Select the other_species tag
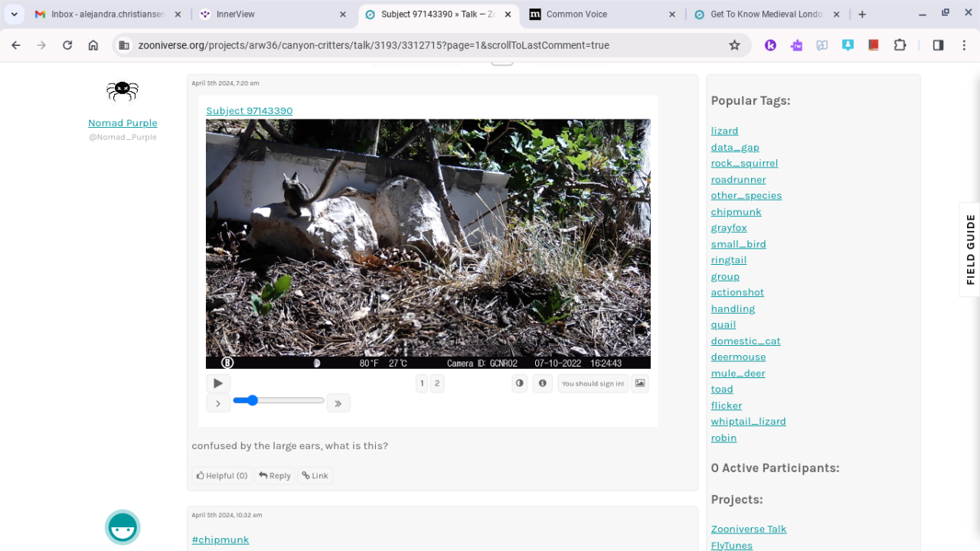The height and width of the screenshot is (551, 980). click(x=746, y=196)
